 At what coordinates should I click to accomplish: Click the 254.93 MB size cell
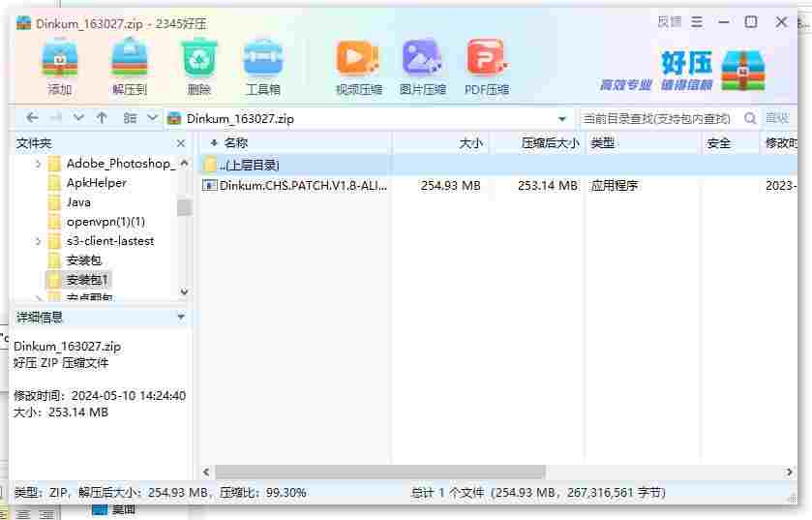(x=451, y=185)
